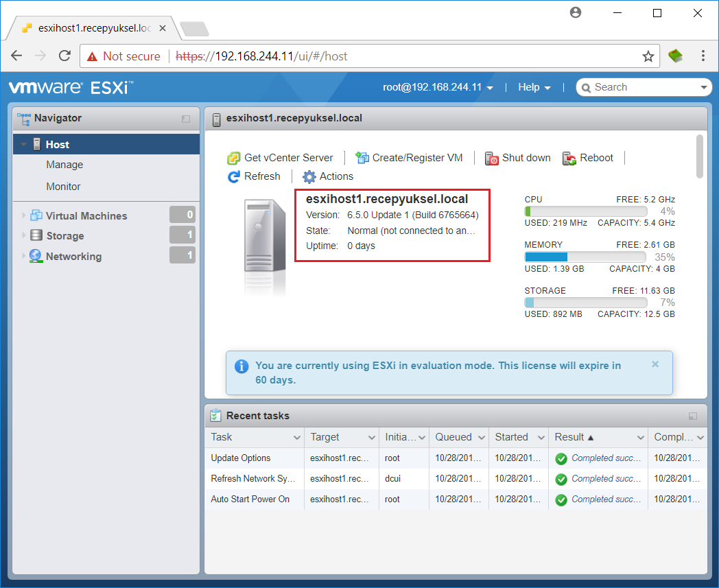Open the Task column dropdown

click(296, 438)
